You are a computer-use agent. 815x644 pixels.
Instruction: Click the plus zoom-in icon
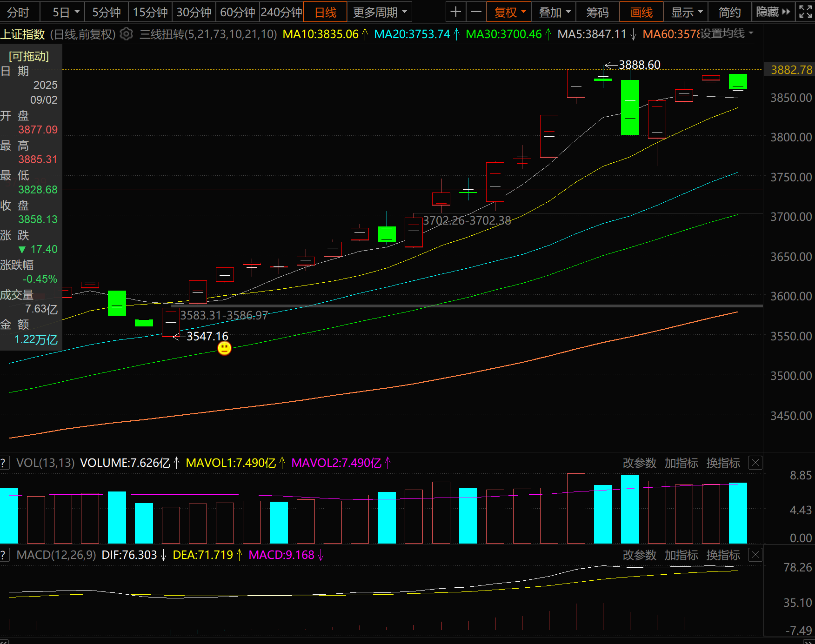pos(456,12)
